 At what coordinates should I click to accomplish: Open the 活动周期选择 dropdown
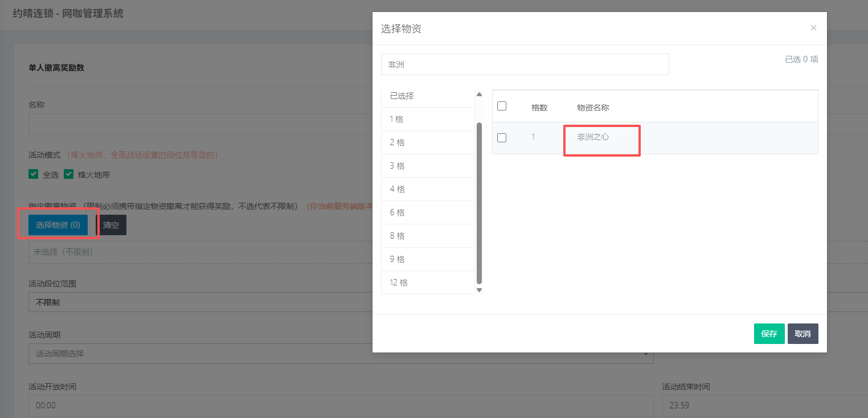(341, 354)
